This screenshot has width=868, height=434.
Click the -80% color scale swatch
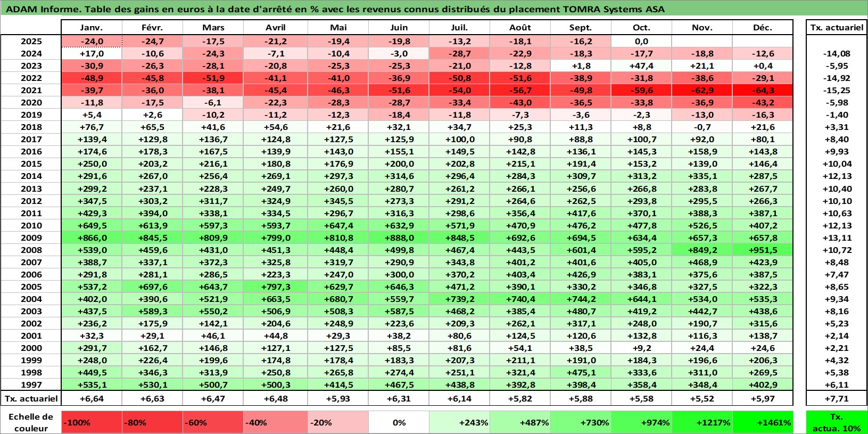point(152,422)
